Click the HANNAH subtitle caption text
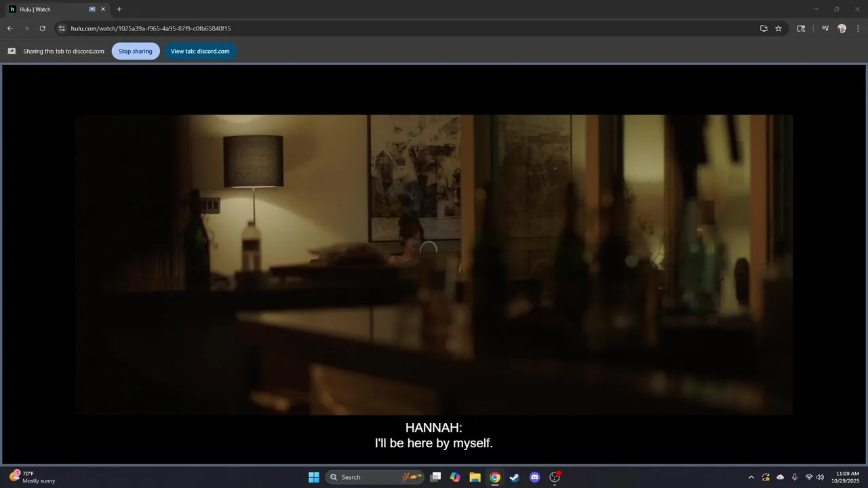Viewport: 868px width, 488px height. pos(434,435)
